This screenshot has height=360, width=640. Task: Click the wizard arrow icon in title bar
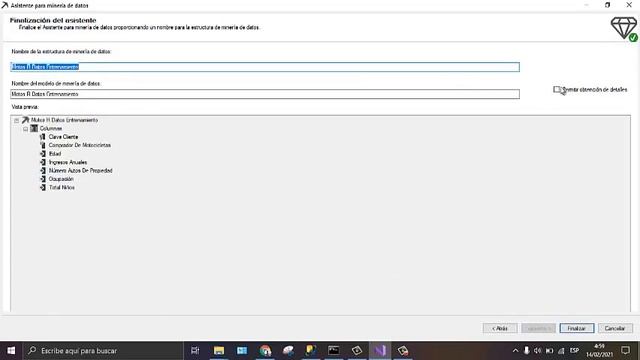pos(4,5)
